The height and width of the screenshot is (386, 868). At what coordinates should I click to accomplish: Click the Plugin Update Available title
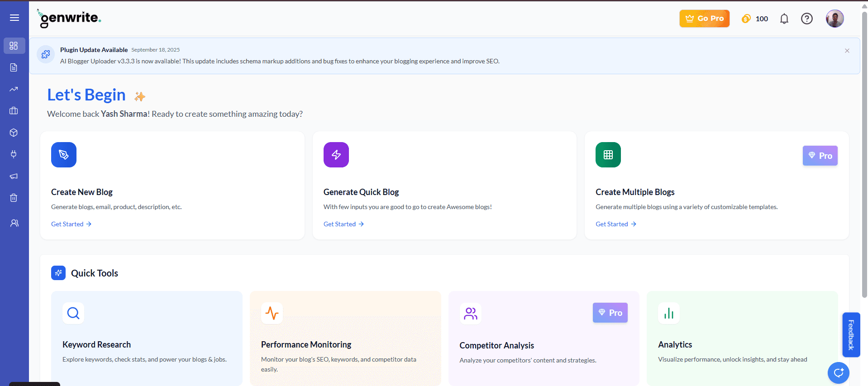tap(94, 50)
